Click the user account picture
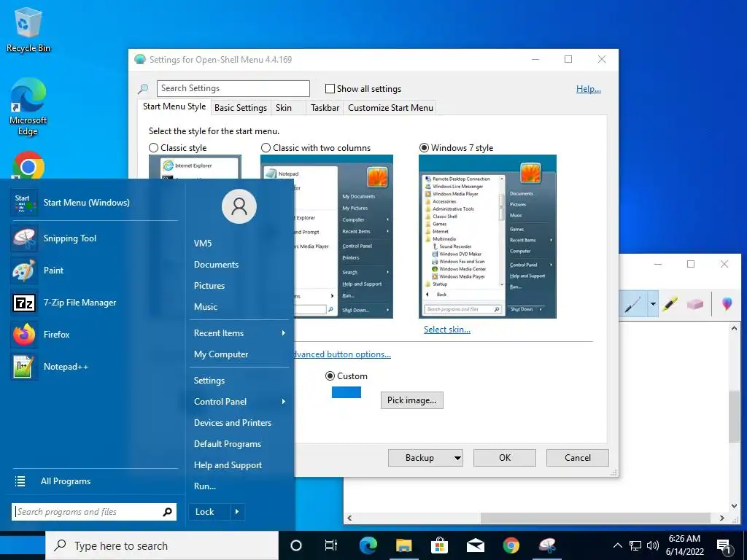This screenshot has width=747, height=560. click(239, 206)
